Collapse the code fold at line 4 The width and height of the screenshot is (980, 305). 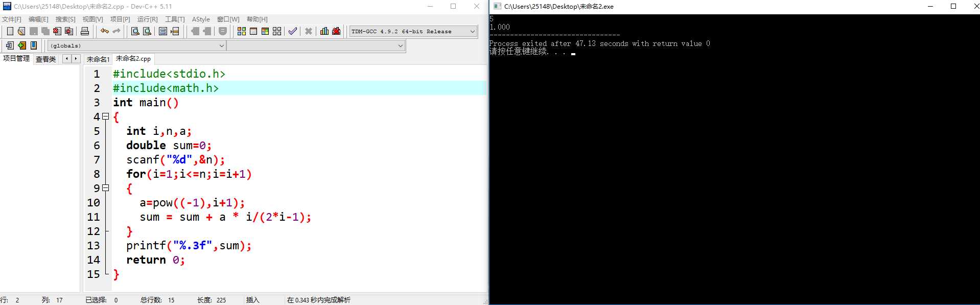[x=106, y=116]
